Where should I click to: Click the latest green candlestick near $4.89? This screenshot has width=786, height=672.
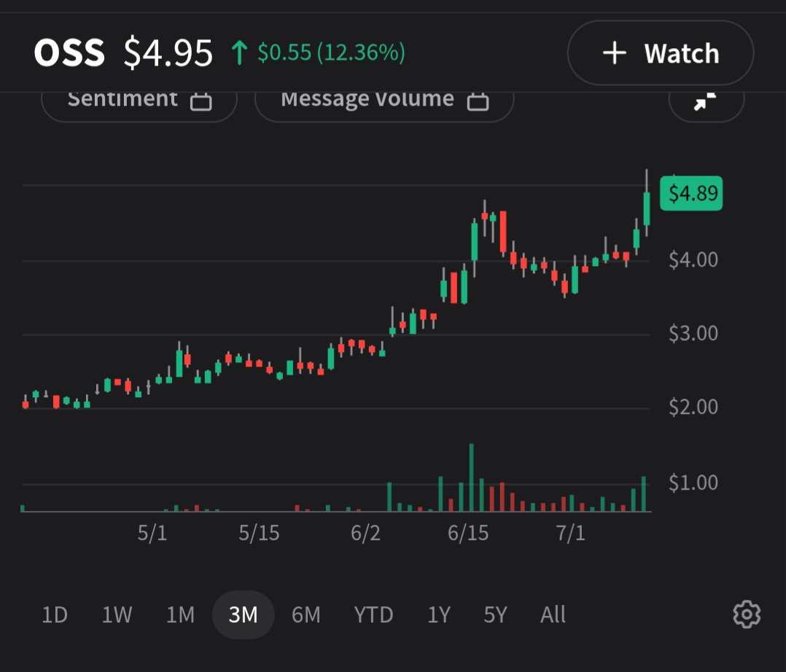647,208
